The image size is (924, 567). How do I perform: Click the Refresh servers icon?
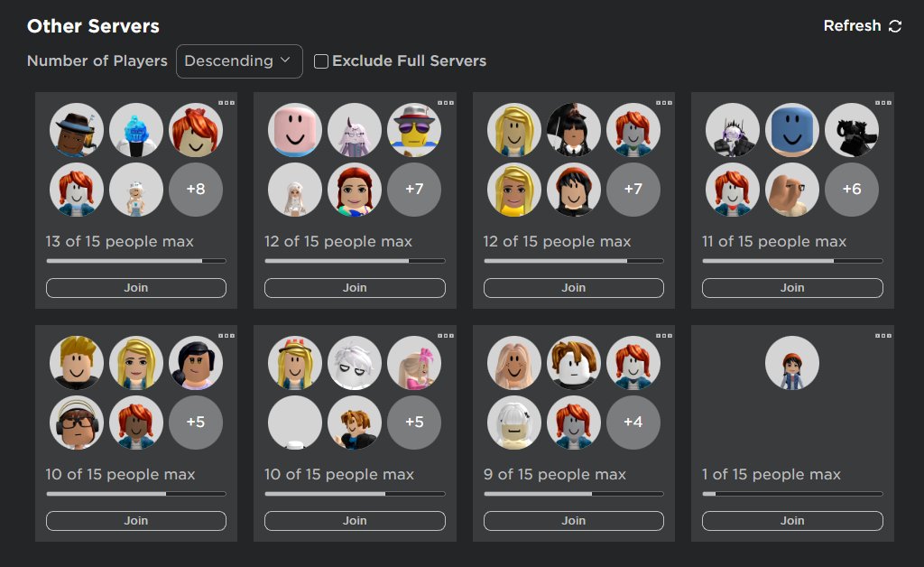tap(895, 26)
